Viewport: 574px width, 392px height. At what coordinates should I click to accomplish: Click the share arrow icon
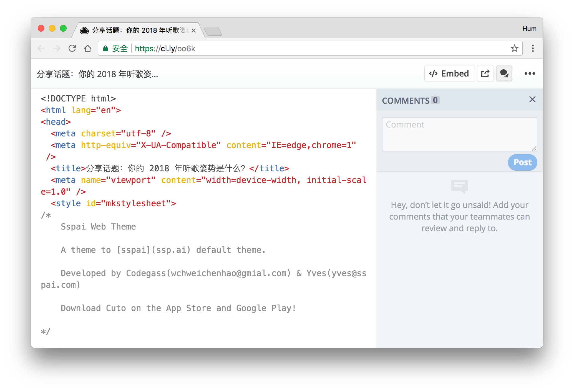[x=485, y=74]
